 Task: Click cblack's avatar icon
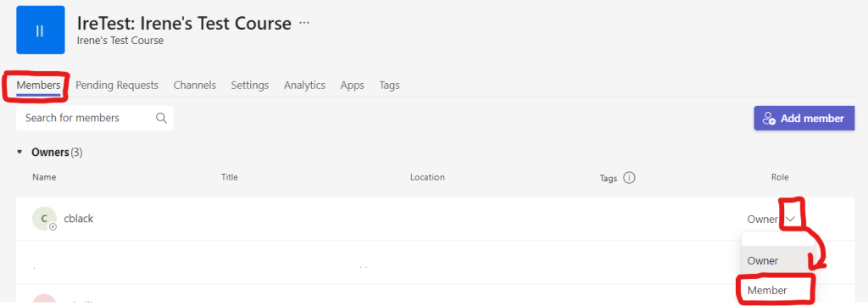coord(44,219)
